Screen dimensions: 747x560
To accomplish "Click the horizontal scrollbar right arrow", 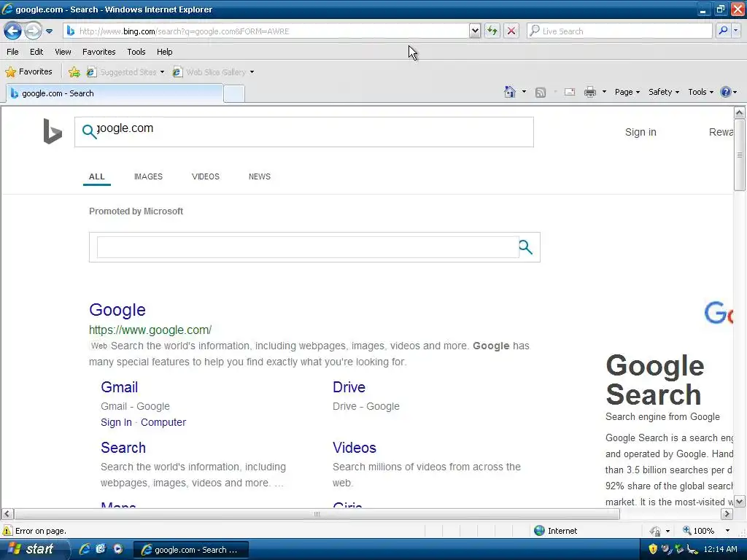I will [727, 514].
